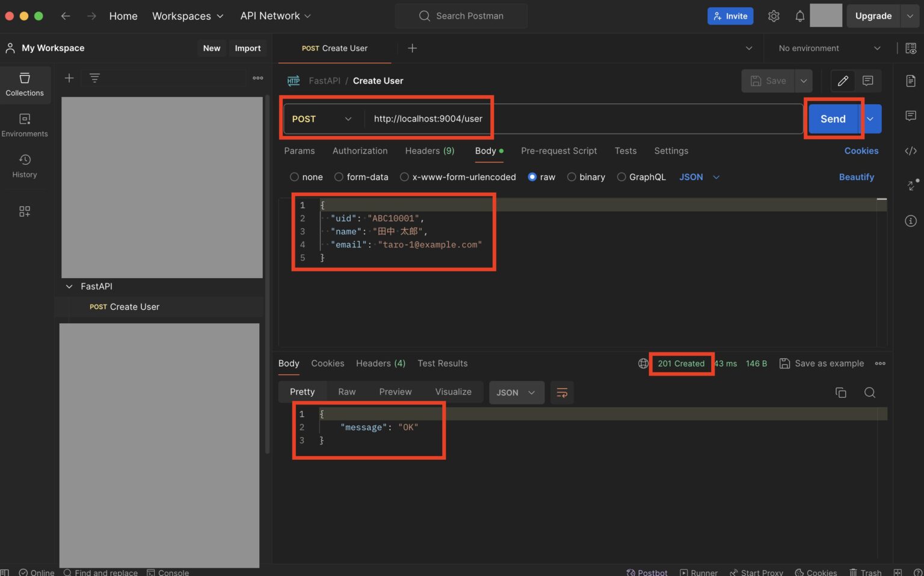The width and height of the screenshot is (924, 576).
Task: Collapse the FastAPI collection
Action: 69,286
